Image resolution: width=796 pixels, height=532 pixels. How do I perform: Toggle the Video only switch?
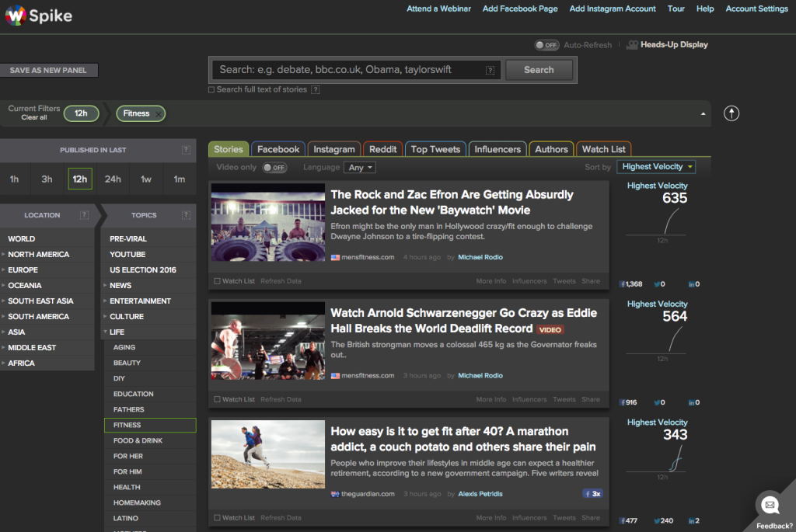(274, 167)
